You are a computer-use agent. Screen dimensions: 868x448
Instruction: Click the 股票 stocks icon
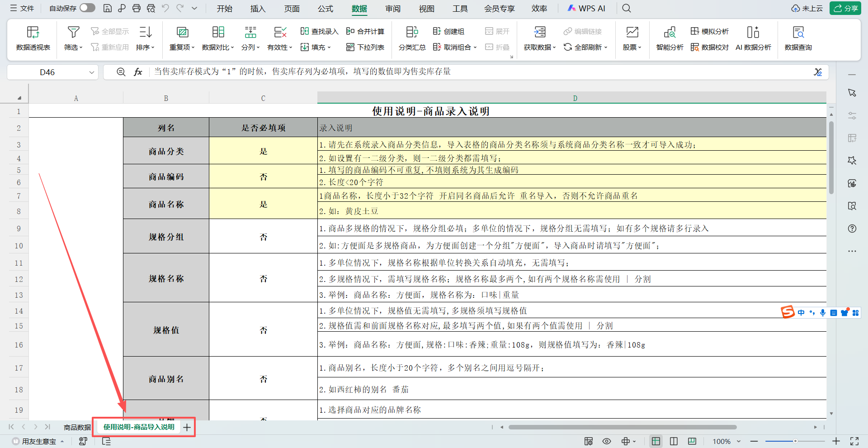pos(632,32)
